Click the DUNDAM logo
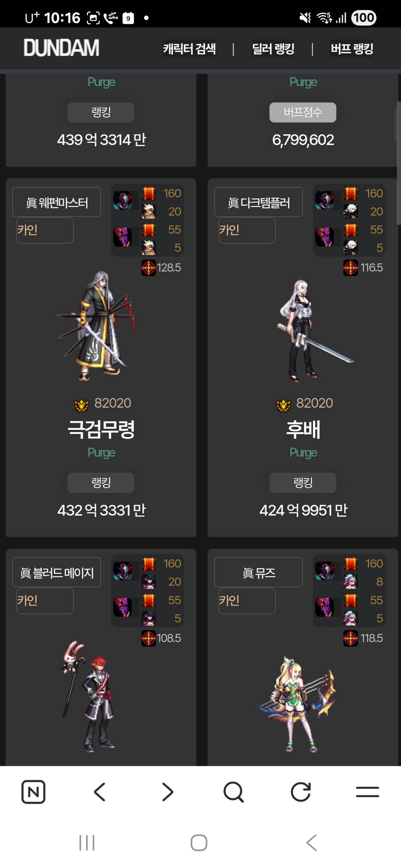 pyautogui.click(x=62, y=48)
